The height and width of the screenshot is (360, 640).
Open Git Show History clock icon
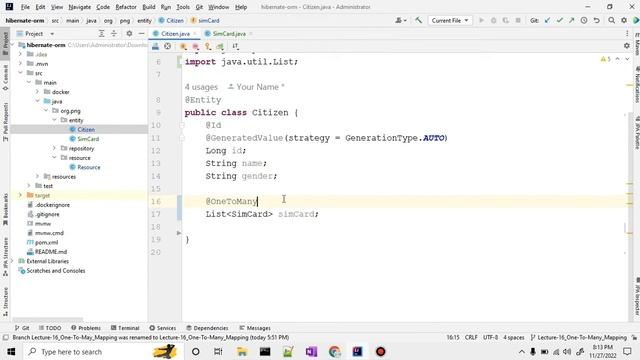[x=584, y=20]
